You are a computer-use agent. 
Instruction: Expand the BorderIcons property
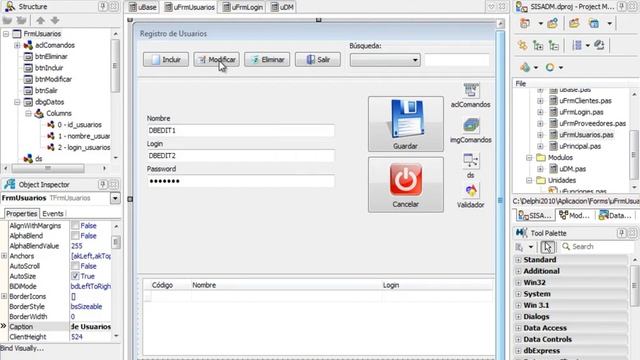tap(4, 296)
